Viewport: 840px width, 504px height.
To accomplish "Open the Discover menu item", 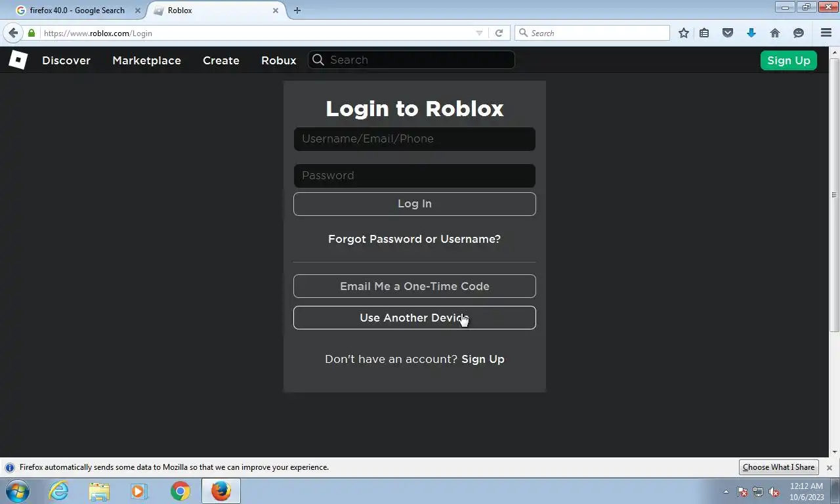I will coord(66,60).
